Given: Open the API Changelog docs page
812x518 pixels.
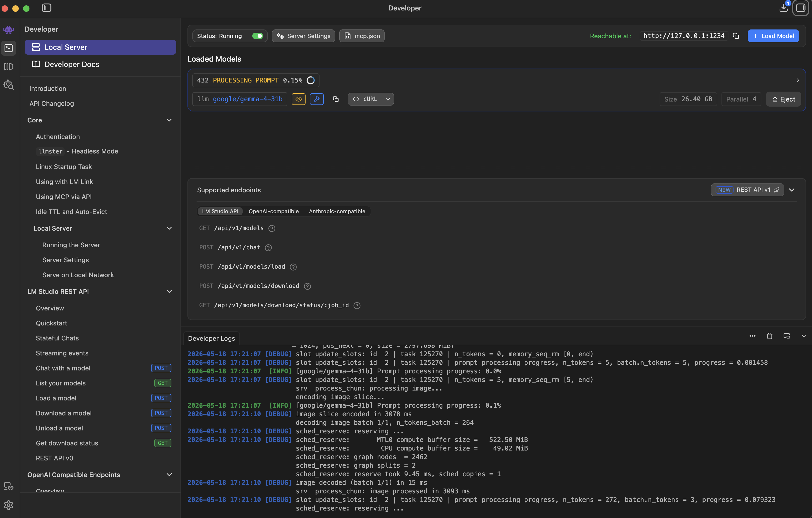Looking at the screenshot, I should (52, 104).
